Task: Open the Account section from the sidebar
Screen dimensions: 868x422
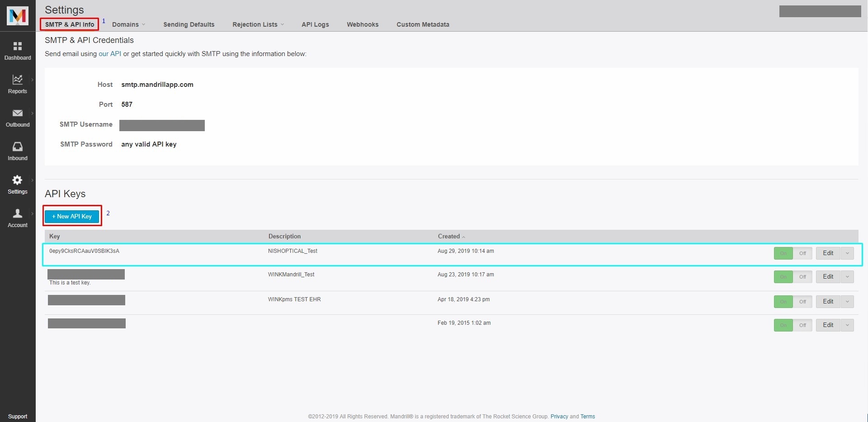Action: 18,217
